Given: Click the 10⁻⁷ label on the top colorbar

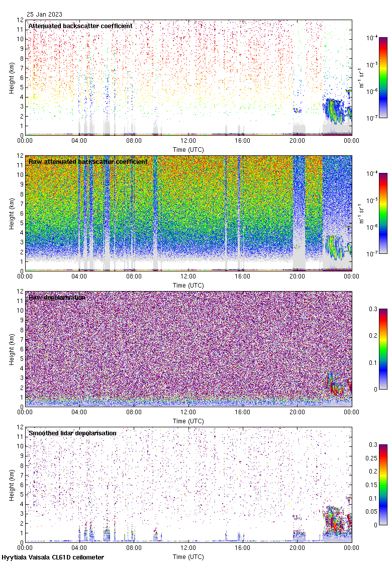Looking at the screenshot, I should click(x=371, y=118).
